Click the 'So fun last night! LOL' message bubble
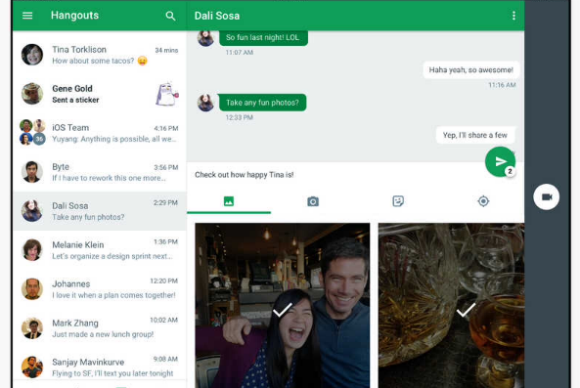 [x=263, y=38]
